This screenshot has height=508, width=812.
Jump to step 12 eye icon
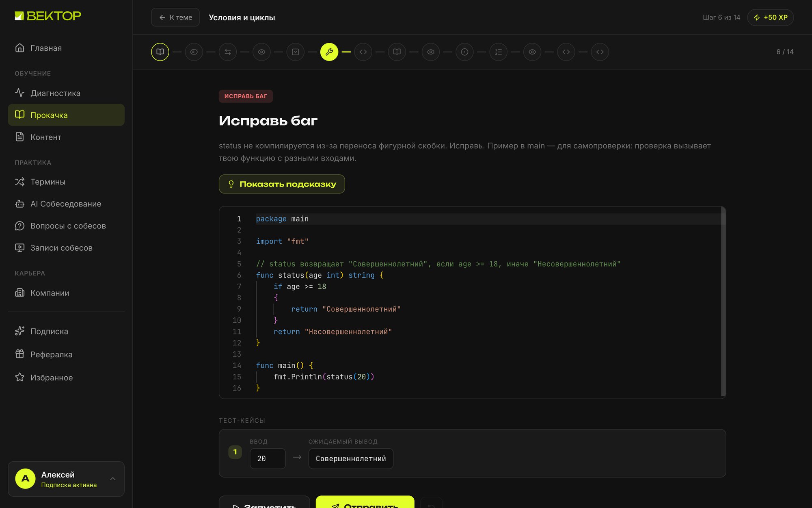coord(532,52)
